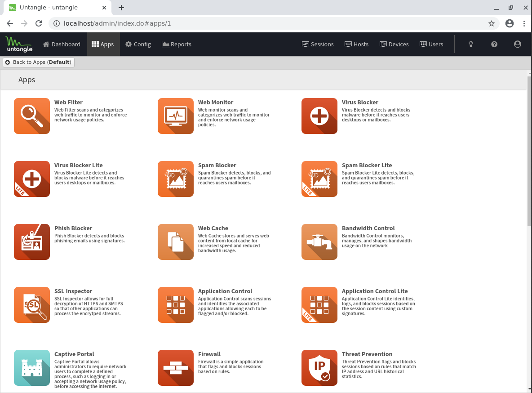Choose the Spam Blocker Lite icon
Screen dimensions: 532x393
[319, 179]
